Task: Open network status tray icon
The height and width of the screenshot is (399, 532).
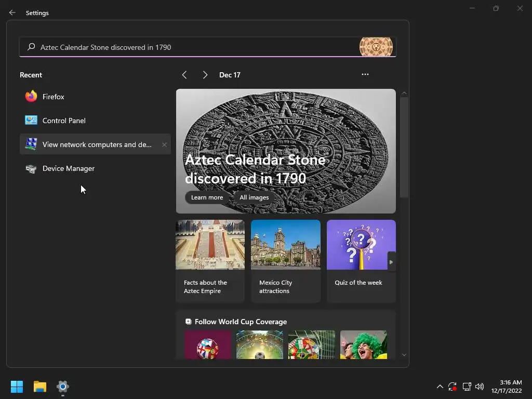Action: pos(467,387)
